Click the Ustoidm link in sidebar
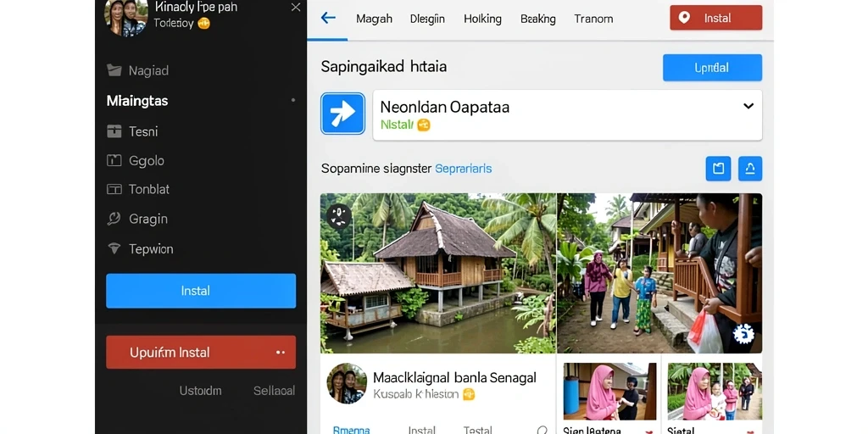The width and height of the screenshot is (868, 434). click(x=200, y=391)
